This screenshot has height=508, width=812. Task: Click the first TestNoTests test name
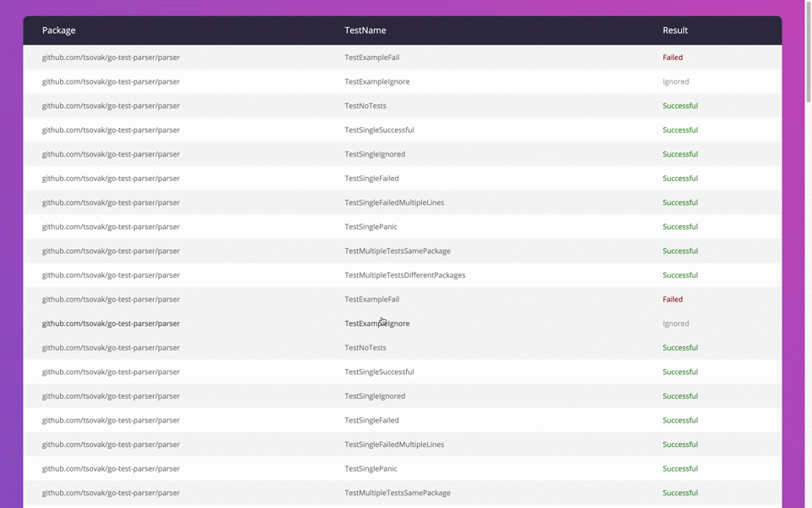click(x=365, y=106)
